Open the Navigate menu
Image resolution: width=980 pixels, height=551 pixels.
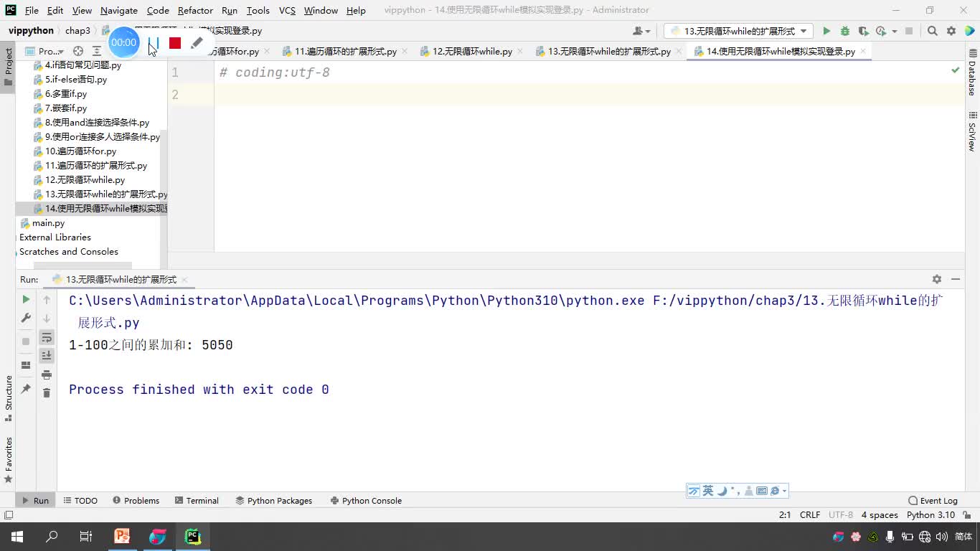pyautogui.click(x=118, y=10)
